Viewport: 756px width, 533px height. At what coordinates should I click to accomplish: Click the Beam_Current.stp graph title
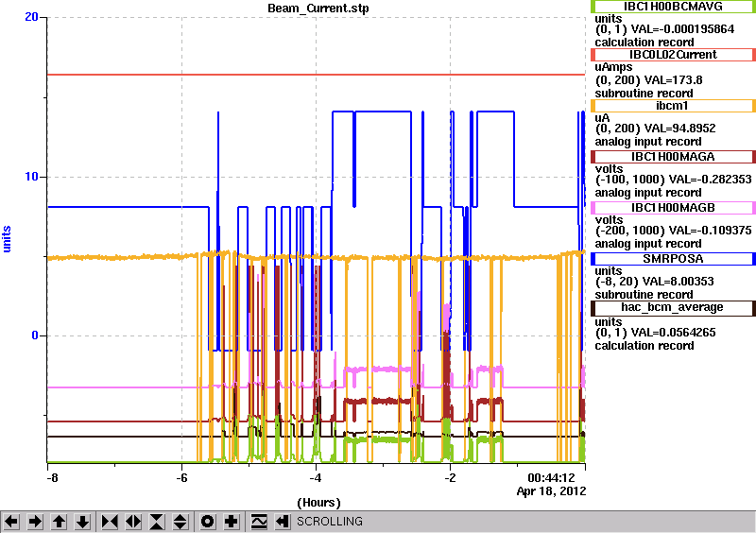(318, 9)
